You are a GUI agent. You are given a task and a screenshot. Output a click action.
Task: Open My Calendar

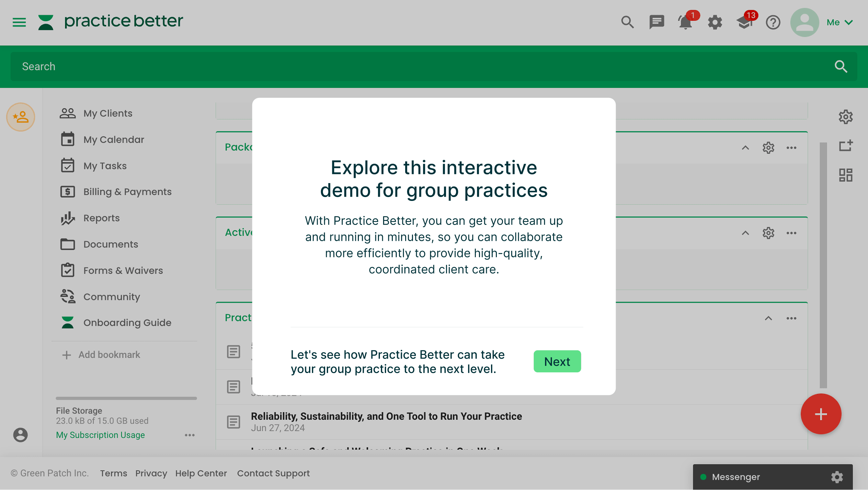pyautogui.click(x=102, y=140)
